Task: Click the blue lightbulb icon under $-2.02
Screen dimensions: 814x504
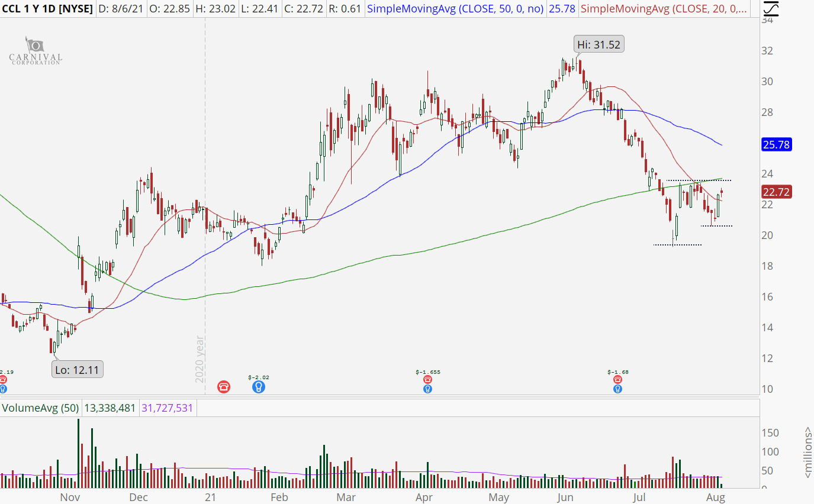Action: (x=258, y=387)
